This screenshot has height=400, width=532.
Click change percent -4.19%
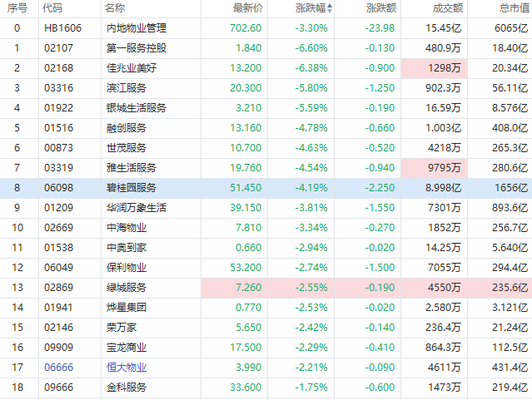tap(311, 187)
